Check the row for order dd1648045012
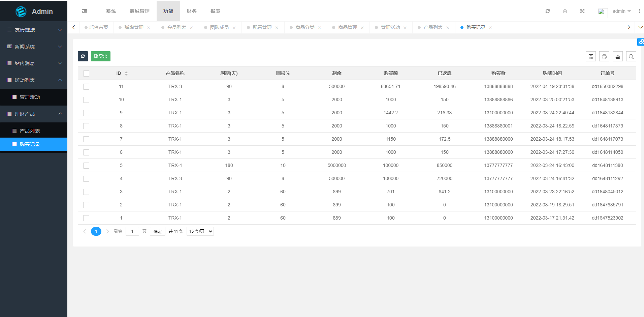The width and height of the screenshot is (644, 317). [x=86, y=192]
